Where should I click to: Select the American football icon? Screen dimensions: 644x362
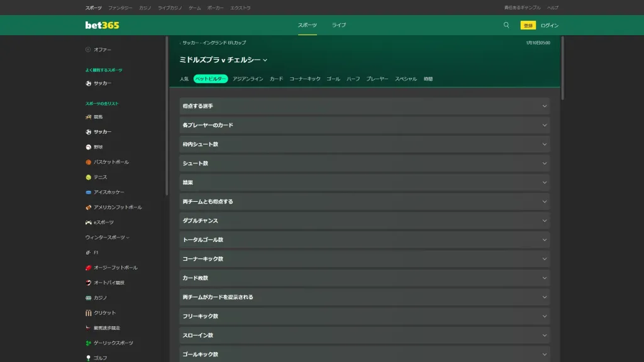click(89, 207)
